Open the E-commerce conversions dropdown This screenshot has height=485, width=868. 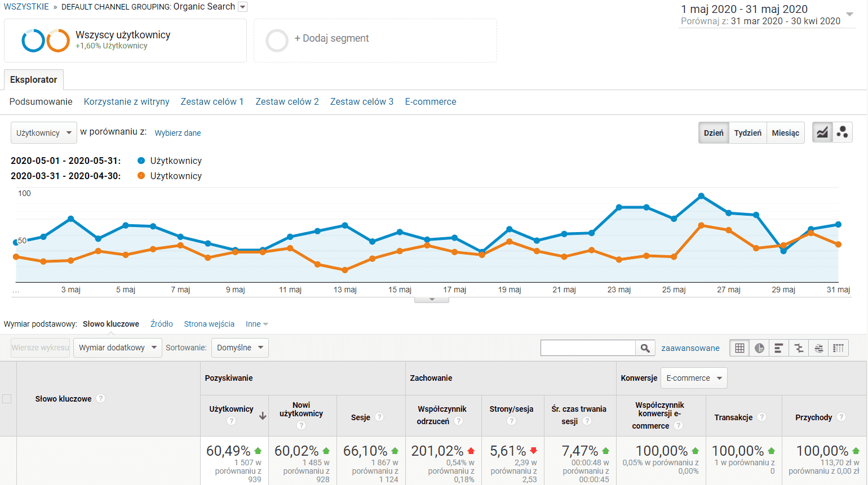[694, 378]
